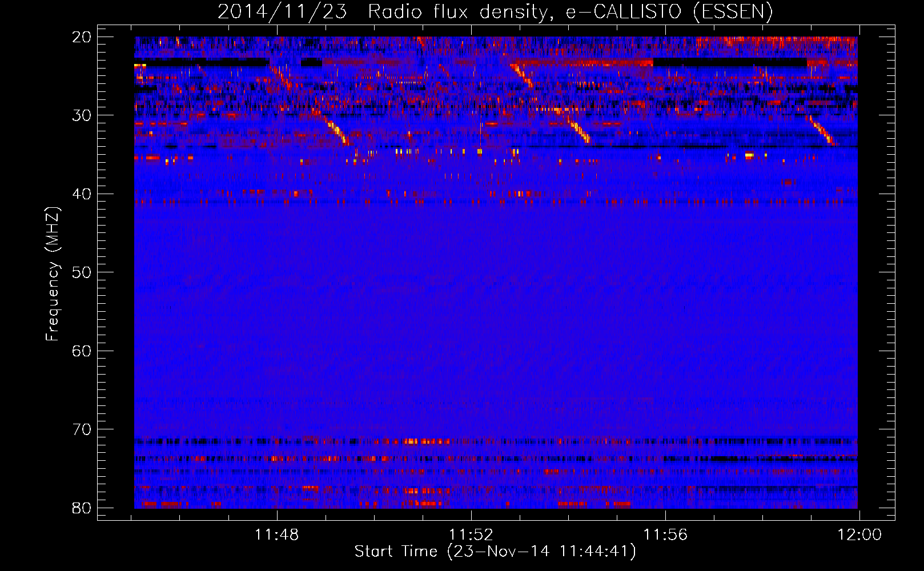The width and height of the screenshot is (924, 571).
Task: Click the 20 frequency tick label
Action: pyautogui.click(x=82, y=37)
